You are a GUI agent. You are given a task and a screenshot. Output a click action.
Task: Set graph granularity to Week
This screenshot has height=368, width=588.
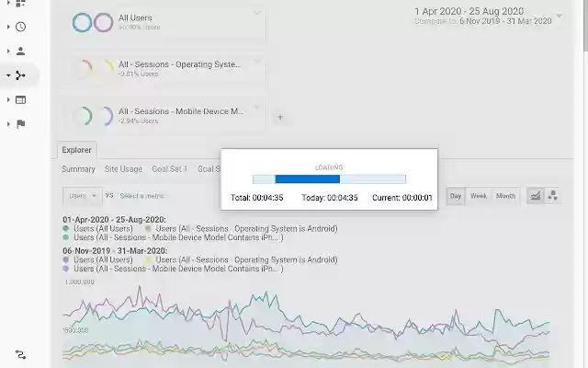tap(479, 196)
